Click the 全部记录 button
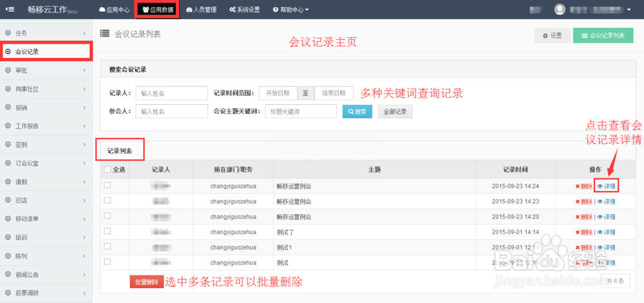 [x=395, y=111]
